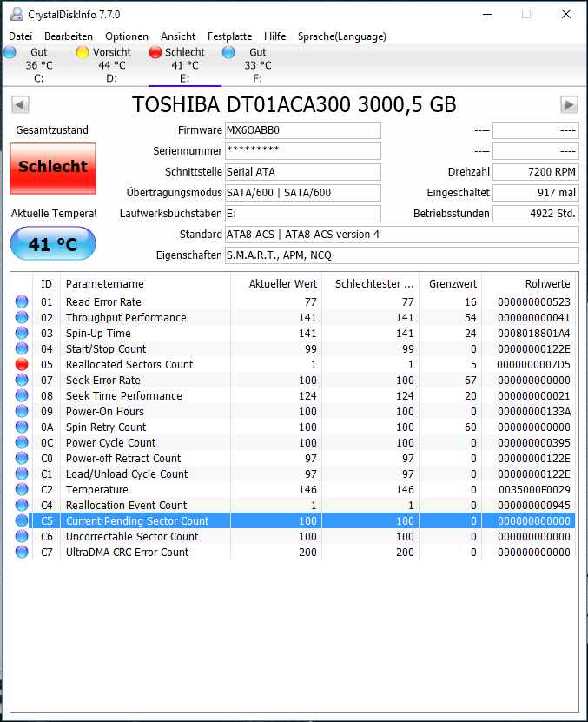Select the Reallocated Sectors Count row name

pos(129,365)
